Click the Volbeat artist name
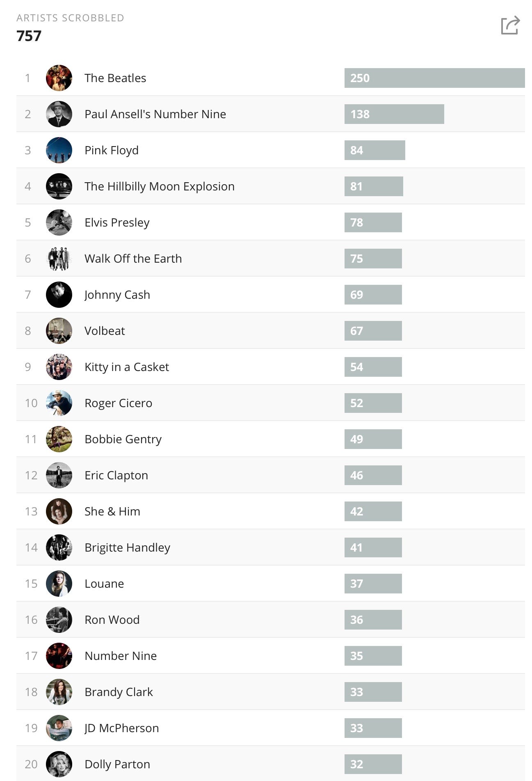Image resolution: width=532 pixels, height=781 pixels. point(105,331)
